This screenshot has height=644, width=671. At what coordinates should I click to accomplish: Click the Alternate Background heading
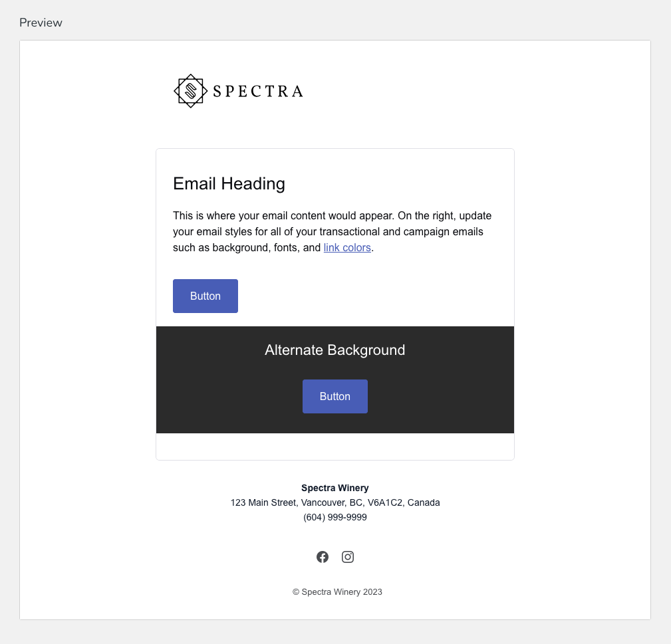(335, 350)
